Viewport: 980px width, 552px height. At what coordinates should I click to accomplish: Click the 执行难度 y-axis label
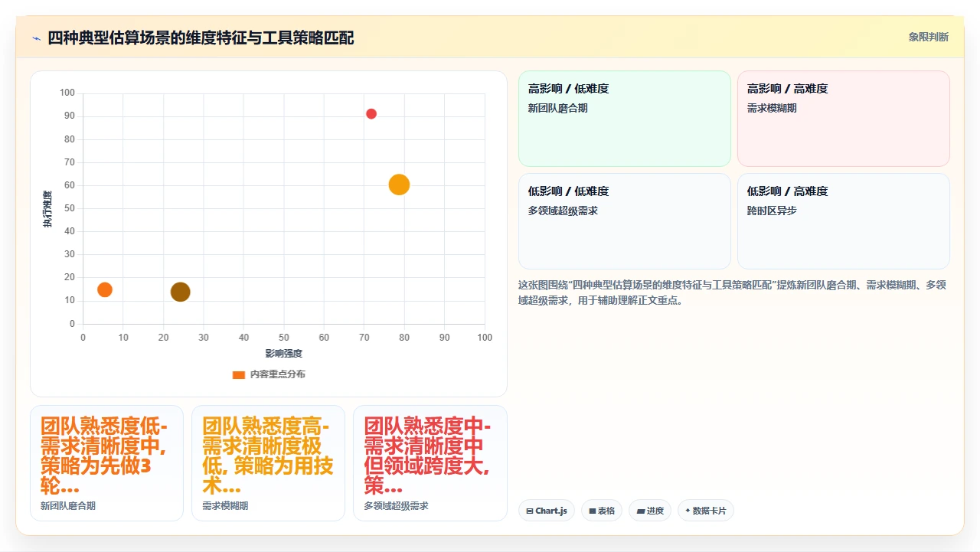[x=47, y=209]
